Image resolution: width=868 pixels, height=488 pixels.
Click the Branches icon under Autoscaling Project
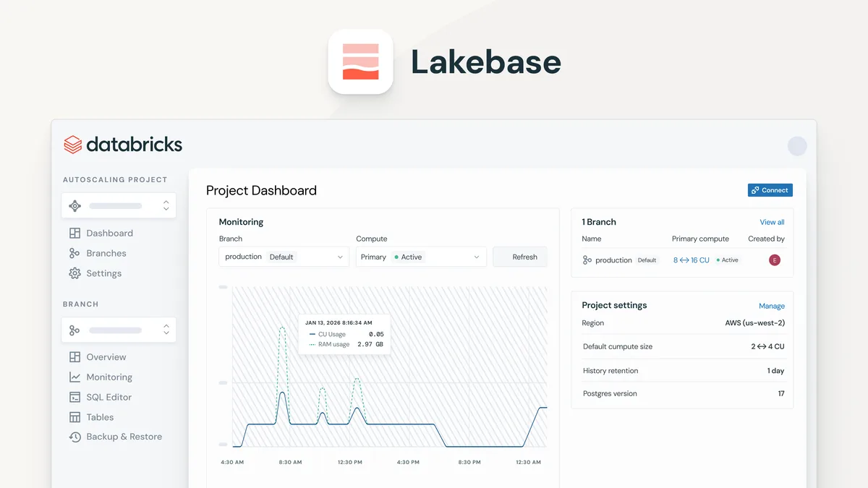(x=75, y=253)
